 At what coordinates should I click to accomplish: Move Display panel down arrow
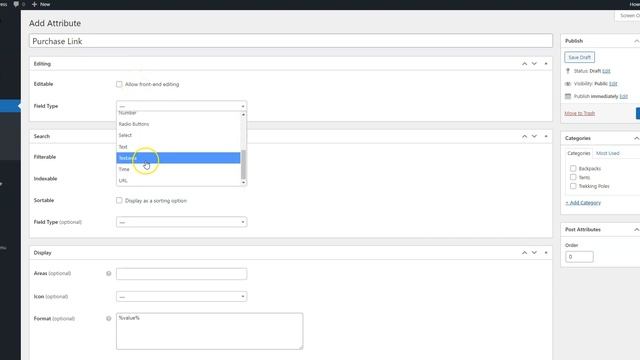(x=534, y=253)
